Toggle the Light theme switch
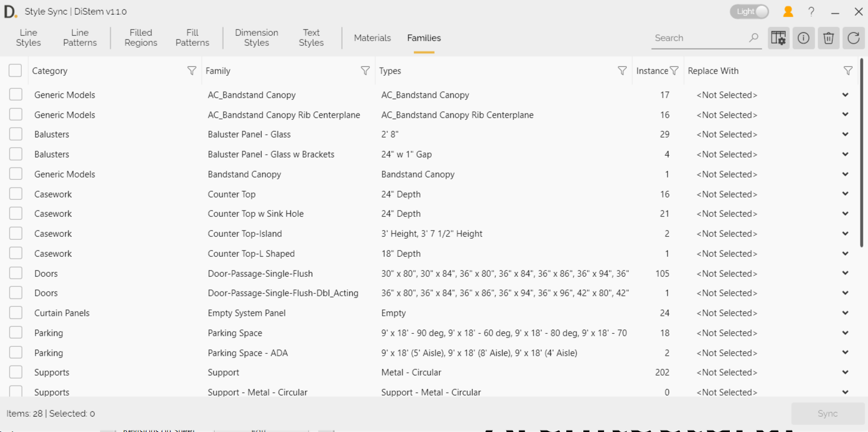 (750, 12)
